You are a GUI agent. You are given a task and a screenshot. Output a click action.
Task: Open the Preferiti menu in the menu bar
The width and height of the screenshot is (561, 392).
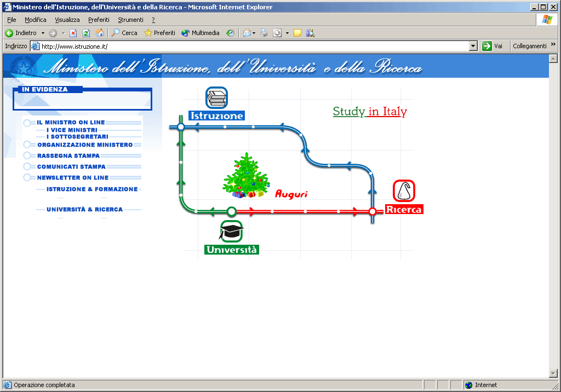tap(99, 20)
